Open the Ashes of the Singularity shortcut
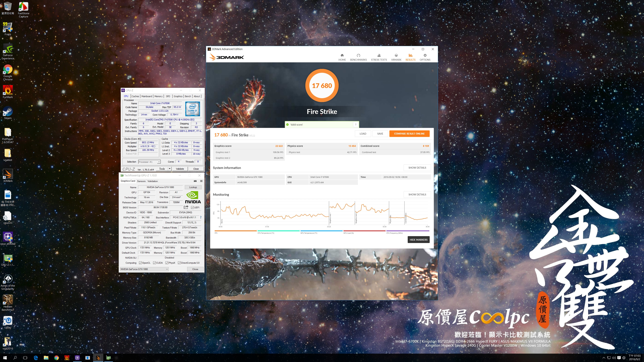The image size is (644, 362). click(x=8, y=282)
